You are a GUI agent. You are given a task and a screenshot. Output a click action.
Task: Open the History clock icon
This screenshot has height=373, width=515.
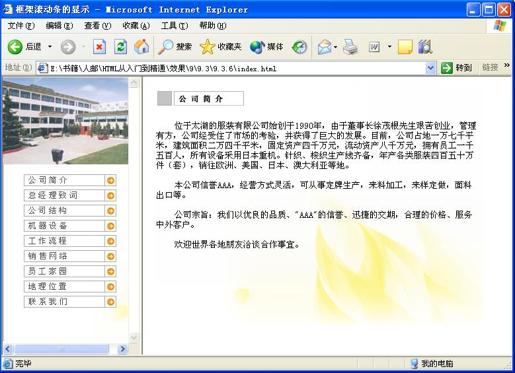click(299, 47)
